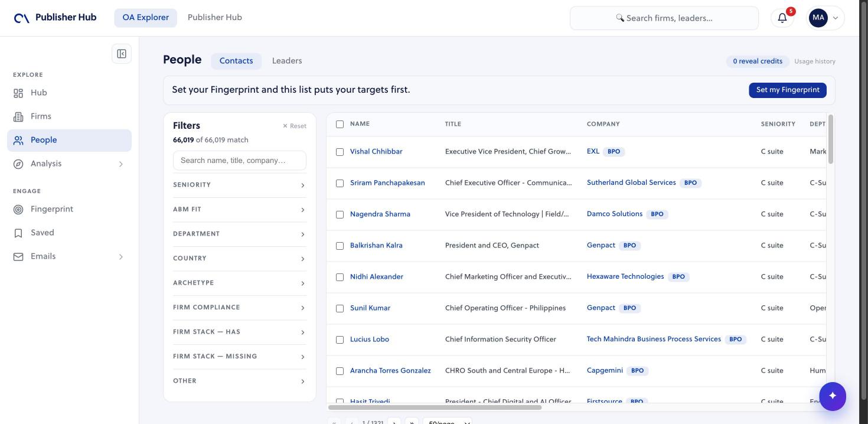
Task: Check the box for Balkrishan Kalra
Action: [340, 246]
